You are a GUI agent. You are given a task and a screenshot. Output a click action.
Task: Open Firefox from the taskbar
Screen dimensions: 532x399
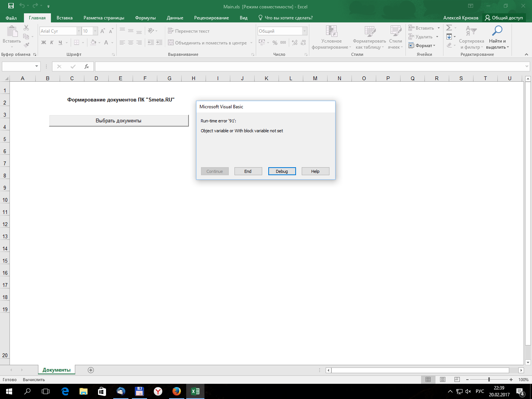(177, 391)
